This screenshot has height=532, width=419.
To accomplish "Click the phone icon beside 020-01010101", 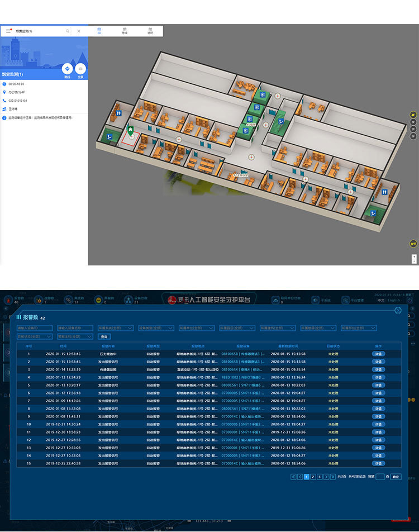I will 4,101.
